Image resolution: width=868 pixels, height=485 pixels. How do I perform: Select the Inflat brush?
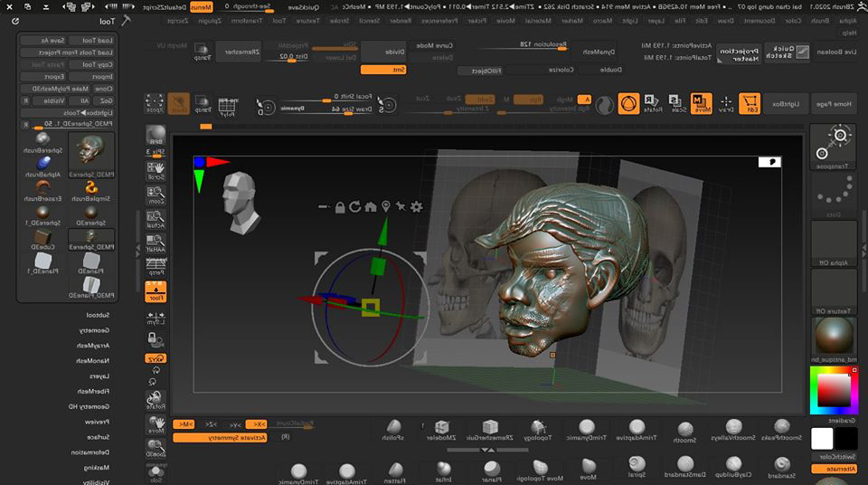[443, 471]
